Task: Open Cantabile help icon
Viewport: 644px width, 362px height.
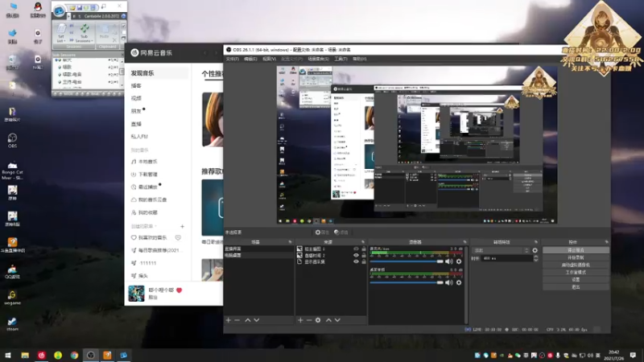Action: tap(123, 16)
